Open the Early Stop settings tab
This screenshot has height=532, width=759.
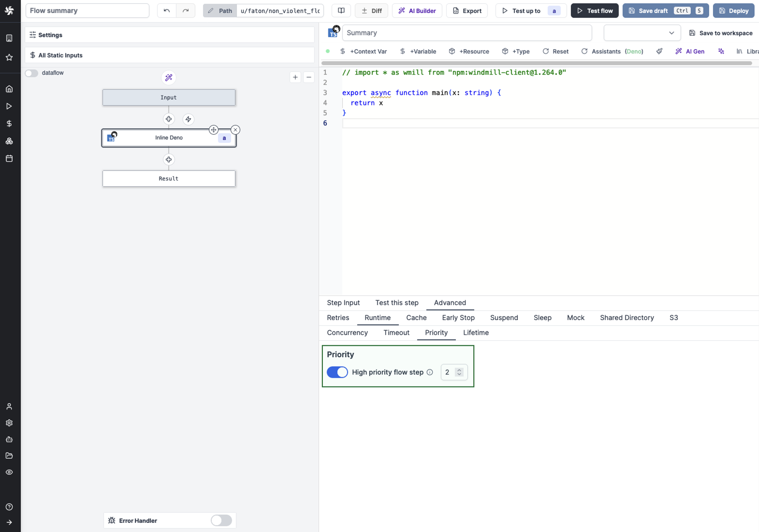coord(458,317)
